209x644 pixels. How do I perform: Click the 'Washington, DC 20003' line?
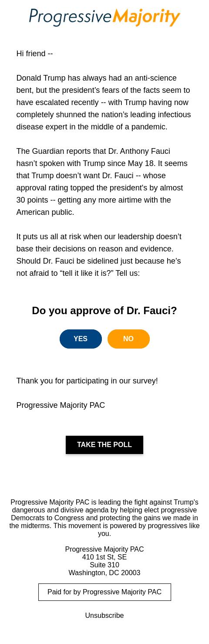104,573
